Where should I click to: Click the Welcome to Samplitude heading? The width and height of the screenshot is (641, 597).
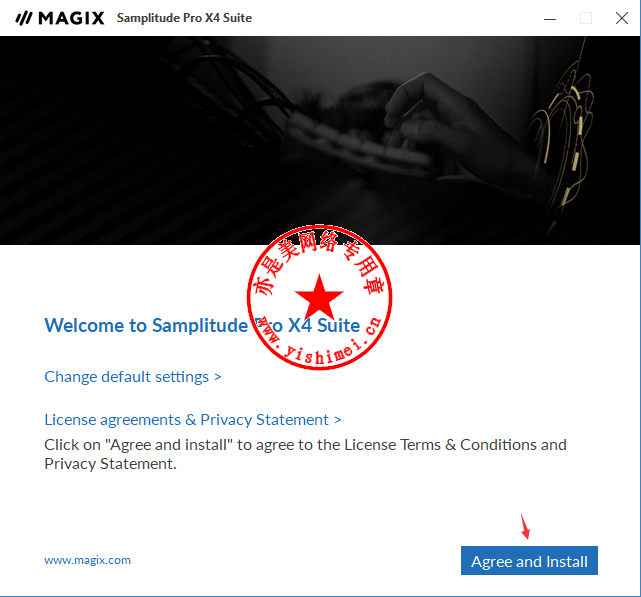pyautogui.click(x=202, y=326)
